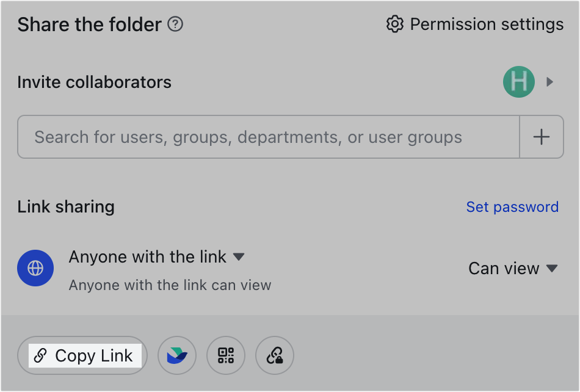Click the Invite collaborators label
580x392 pixels.
94,82
